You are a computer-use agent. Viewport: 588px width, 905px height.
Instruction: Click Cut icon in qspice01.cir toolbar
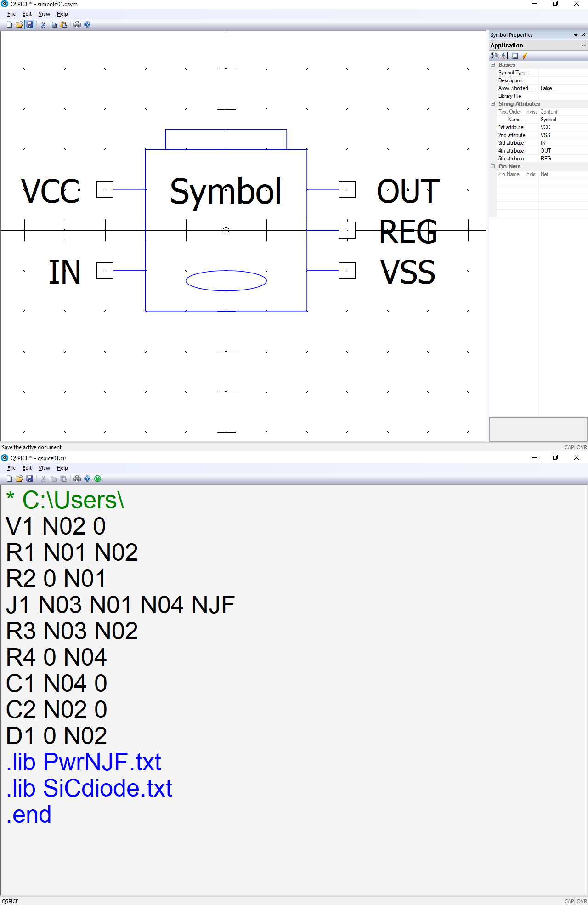[x=43, y=478]
